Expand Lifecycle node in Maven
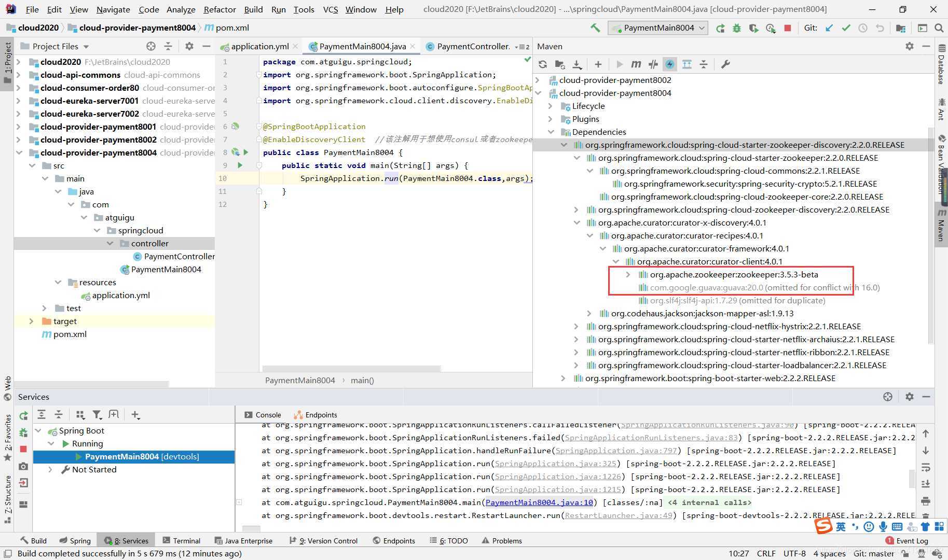The image size is (948, 560). click(x=551, y=106)
